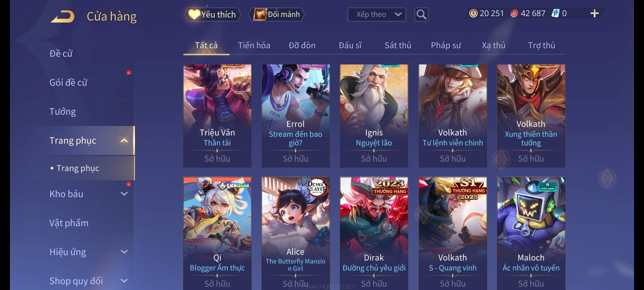Tap the blue voucher ticket icon
Image resolution: width=644 pixels, height=290 pixels.
(555, 13)
